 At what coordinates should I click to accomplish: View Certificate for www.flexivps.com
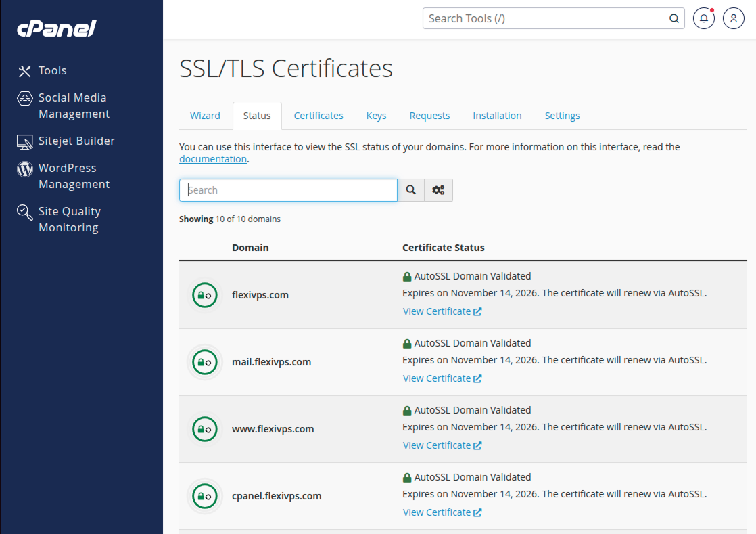coord(442,446)
